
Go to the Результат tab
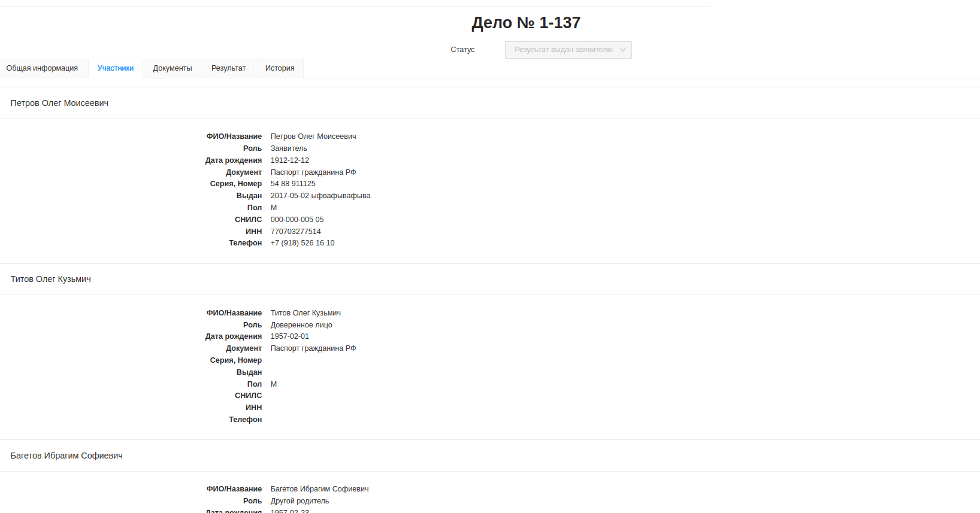228,68
